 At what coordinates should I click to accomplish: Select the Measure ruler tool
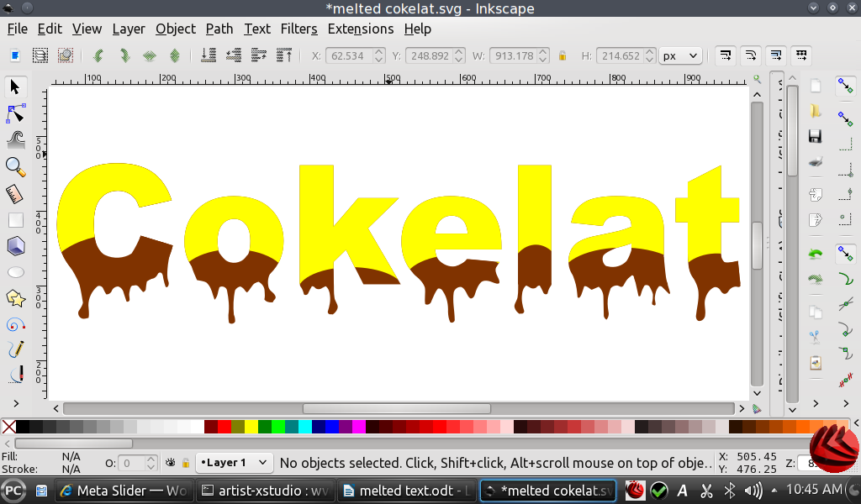click(x=15, y=193)
